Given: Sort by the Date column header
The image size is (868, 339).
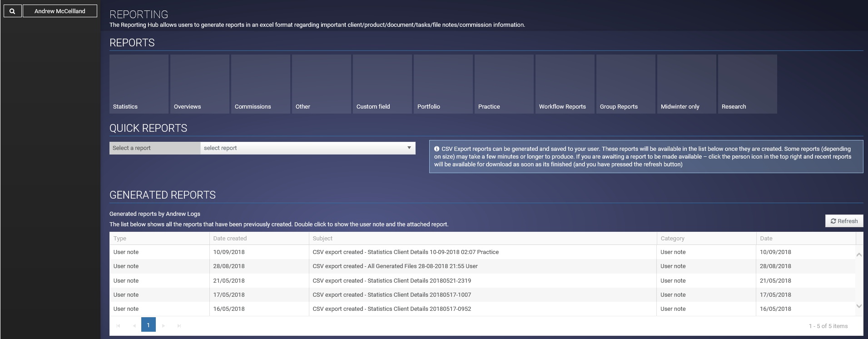Looking at the screenshot, I should click(806, 238).
